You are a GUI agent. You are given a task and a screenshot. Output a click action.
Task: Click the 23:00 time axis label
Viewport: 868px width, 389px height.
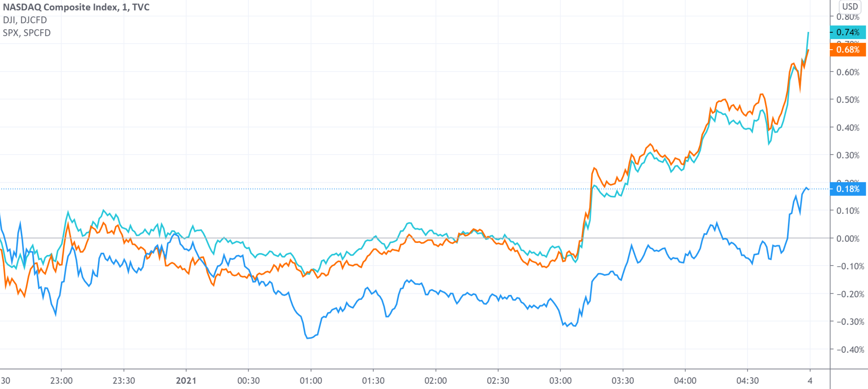[x=61, y=381]
